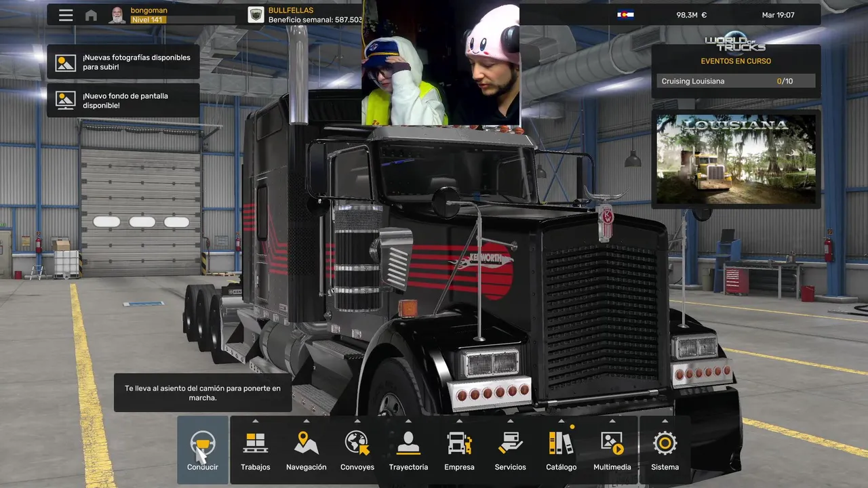Screen dimensions: 868x488
Task: Expand the Multimedia submenu arrow
Action: pyautogui.click(x=612, y=421)
